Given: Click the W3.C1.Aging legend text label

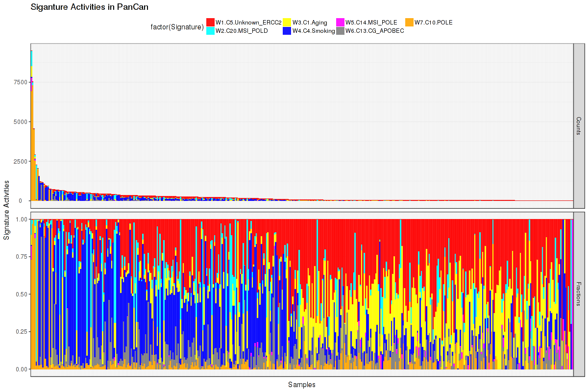Looking at the screenshot, I should click(x=310, y=23).
